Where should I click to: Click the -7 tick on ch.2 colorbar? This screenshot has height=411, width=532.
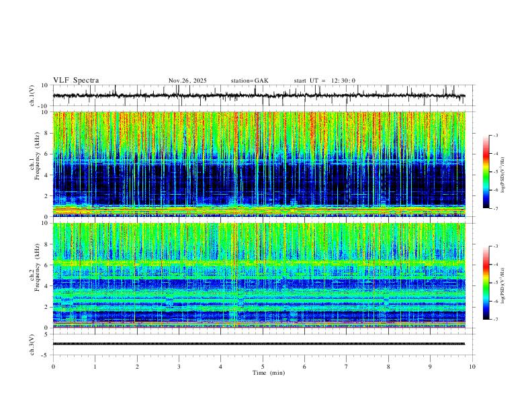[495, 320]
